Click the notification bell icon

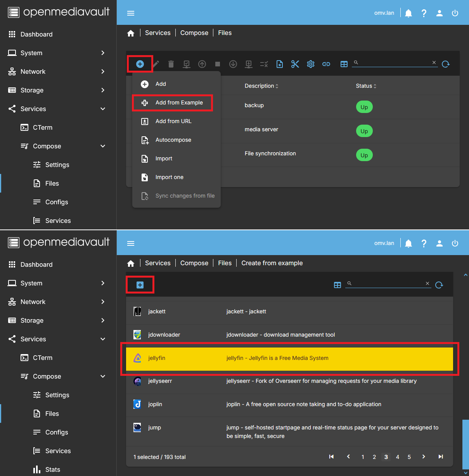tap(408, 13)
